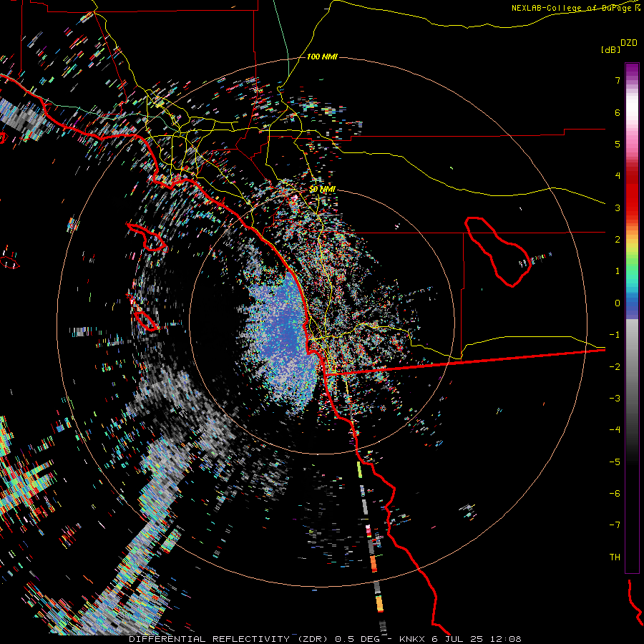644x644 pixels.
Task: Click the ZDR color scale bar
Action: 632,318
